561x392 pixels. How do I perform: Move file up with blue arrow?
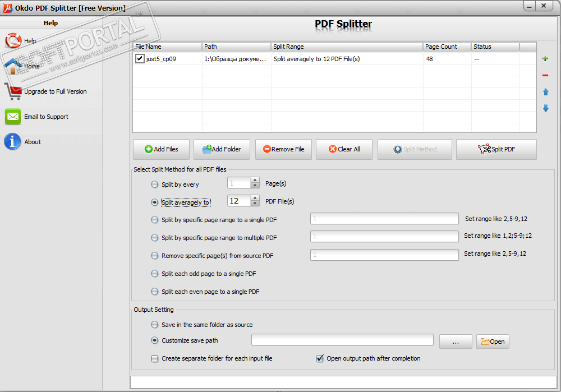[546, 92]
